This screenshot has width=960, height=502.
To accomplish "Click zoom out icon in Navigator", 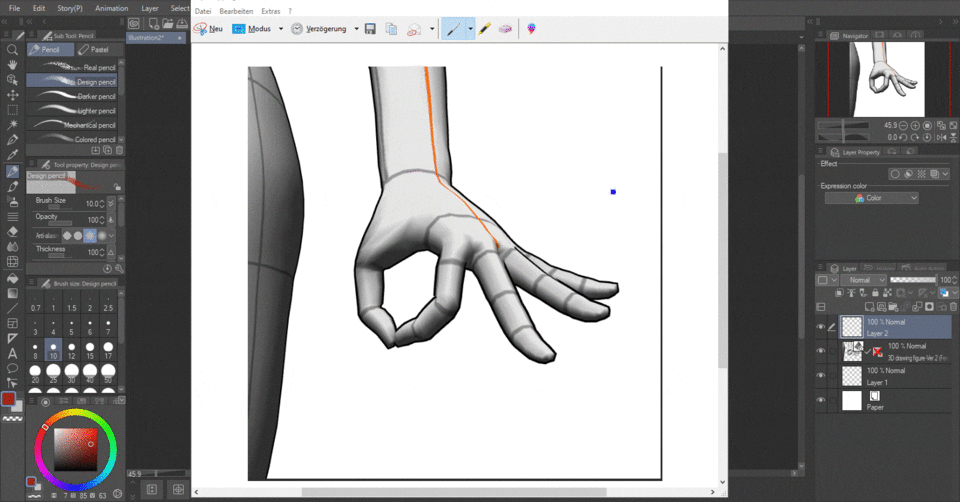I will coord(903,126).
